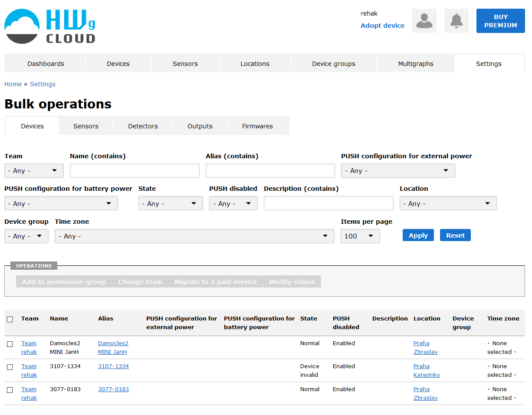
Task: Click the 'Device invalid' state cell
Action: point(310,371)
